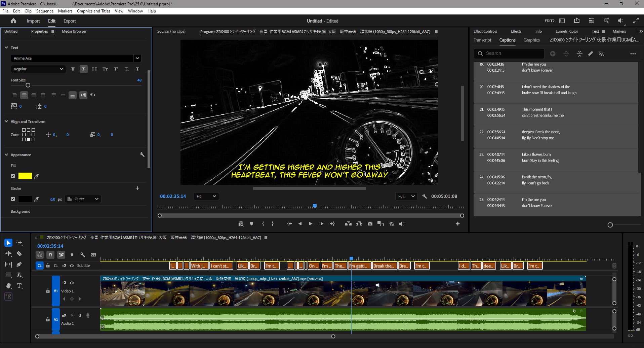Viewport: 644px width, 348px height.
Task: Select the Razor tool
Action: pos(19,253)
